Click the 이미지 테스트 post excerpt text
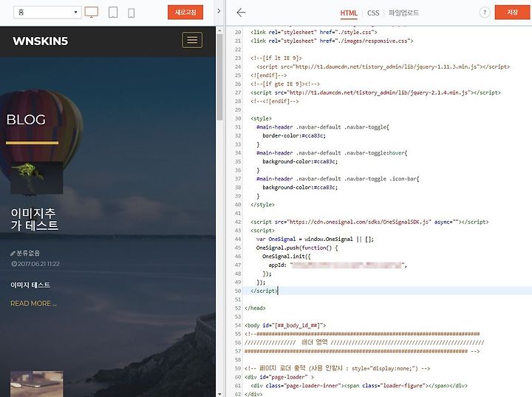The image size is (532, 397). click(30, 285)
